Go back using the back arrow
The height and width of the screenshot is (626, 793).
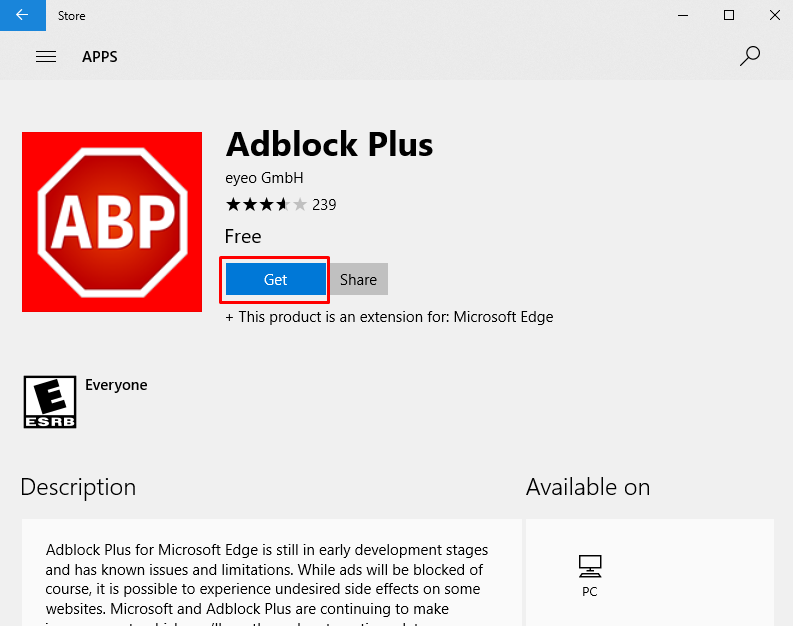click(x=22, y=15)
